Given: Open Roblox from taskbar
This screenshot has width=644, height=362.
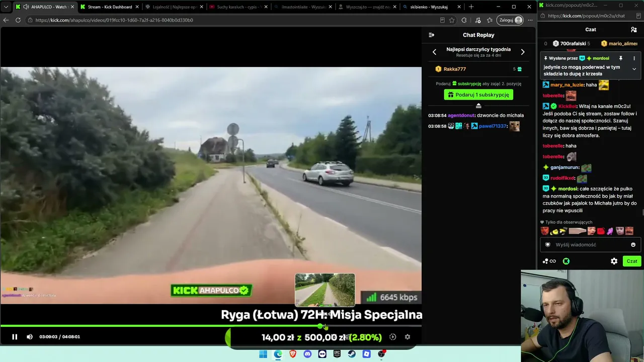Looking at the screenshot, I should (367, 354).
